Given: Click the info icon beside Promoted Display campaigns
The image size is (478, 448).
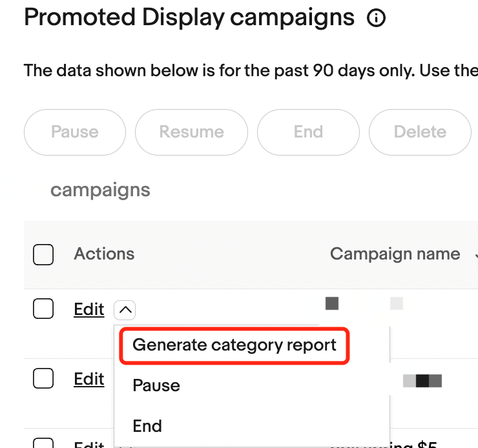Looking at the screenshot, I should tap(376, 19).
